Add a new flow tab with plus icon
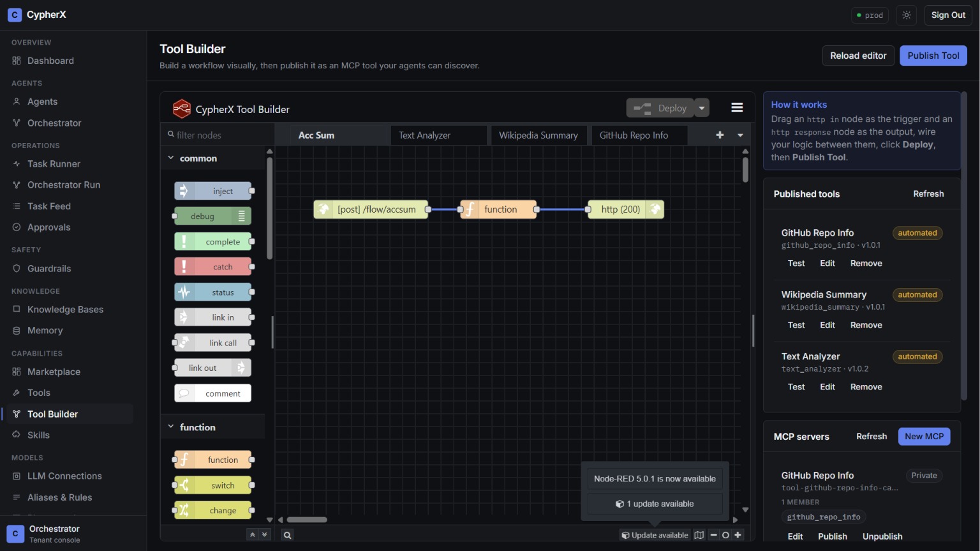Viewport: 980px width, 551px height. point(720,135)
